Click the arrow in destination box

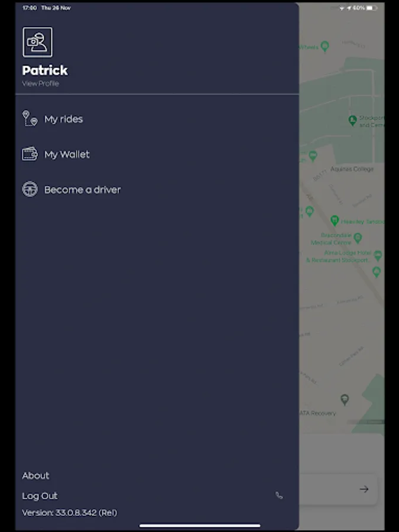point(364,489)
